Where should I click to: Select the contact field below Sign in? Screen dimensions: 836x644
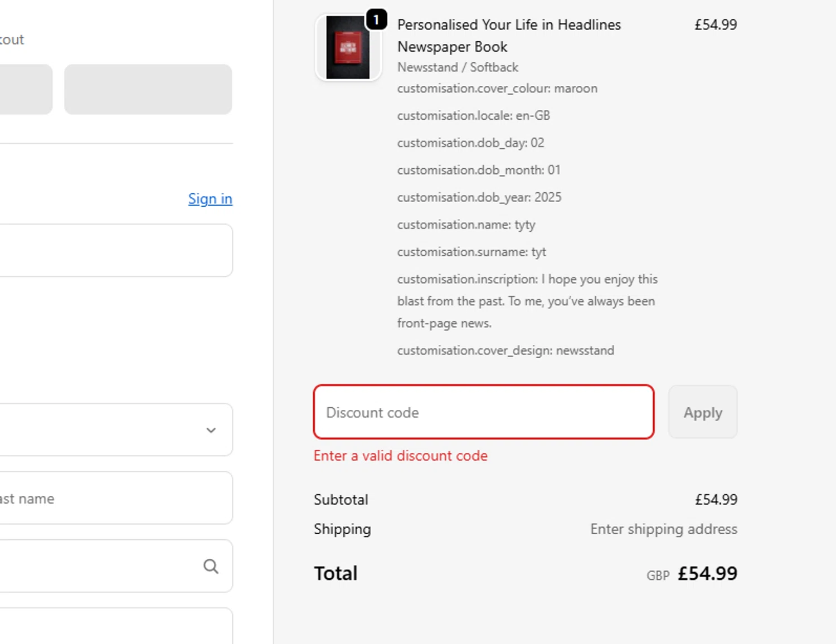pyautogui.click(x=111, y=250)
